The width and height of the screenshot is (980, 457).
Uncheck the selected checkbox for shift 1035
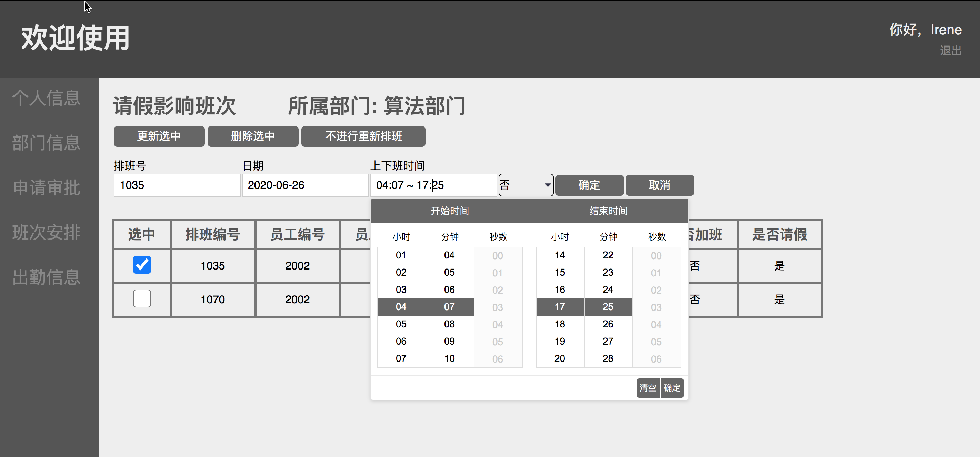click(x=141, y=265)
